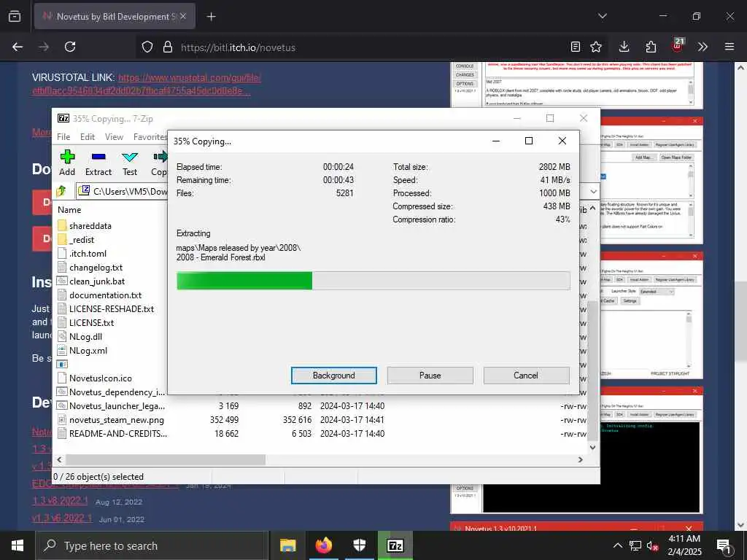Image resolution: width=747 pixels, height=560 pixels.
Task: Bookmark this page with the star icon
Action: [596, 47]
